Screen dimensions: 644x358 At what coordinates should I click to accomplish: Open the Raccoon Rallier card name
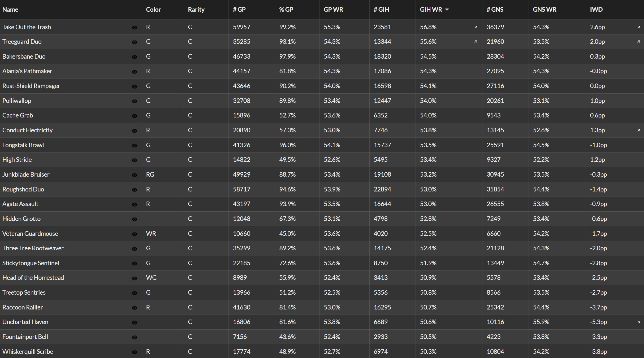click(x=23, y=307)
